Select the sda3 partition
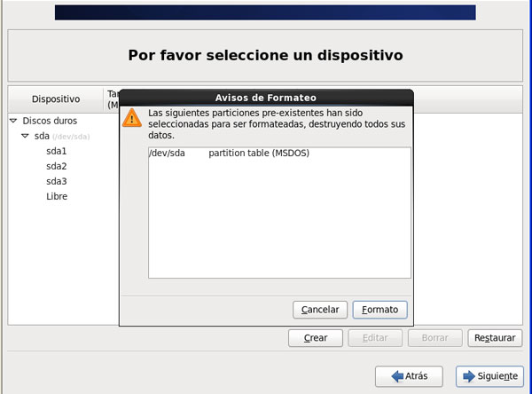Image resolution: width=532 pixels, height=394 pixels. (57, 182)
